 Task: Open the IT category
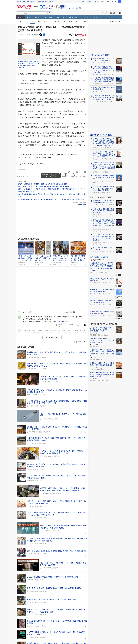(64, 22)
